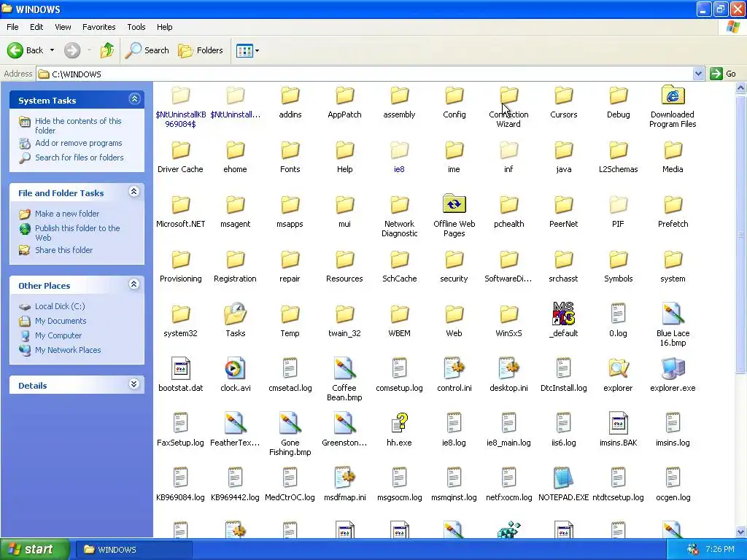Select the Tasks scheduled folder icon
Image resolution: width=747 pixels, height=560 pixels.
(236, 314)
